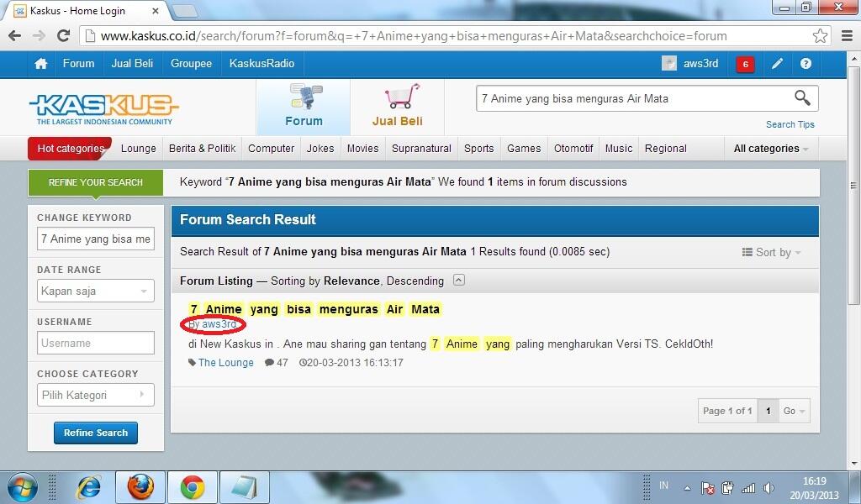Open Sort by dropdown
Image resolution: width=861 pixels, height=504 pixels.
tap(771, 252)
